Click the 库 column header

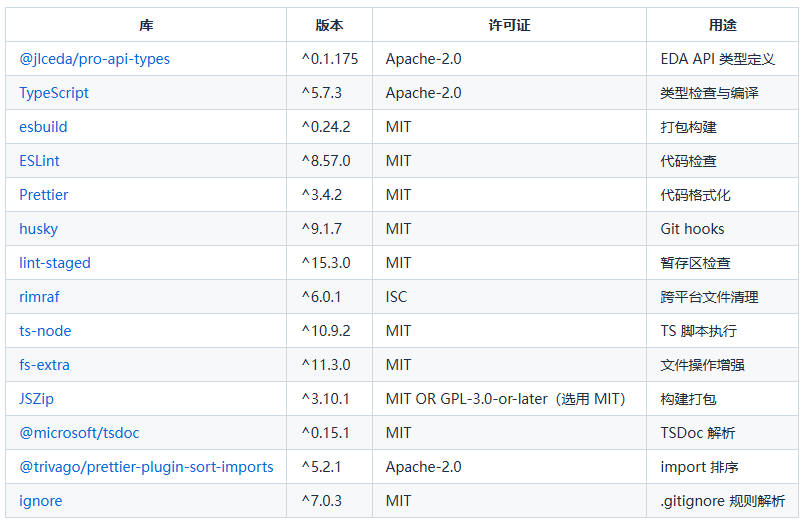pyautogui.click(x=146, y=25)
